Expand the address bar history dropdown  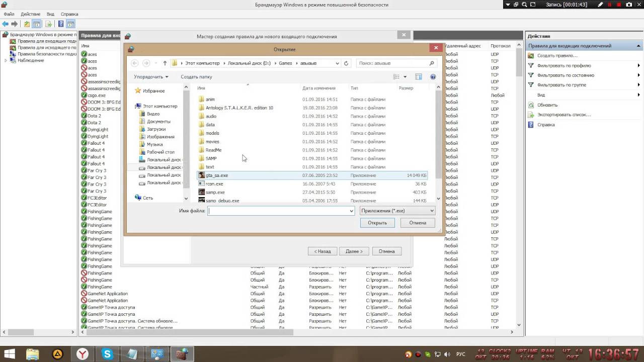[337, 63]
